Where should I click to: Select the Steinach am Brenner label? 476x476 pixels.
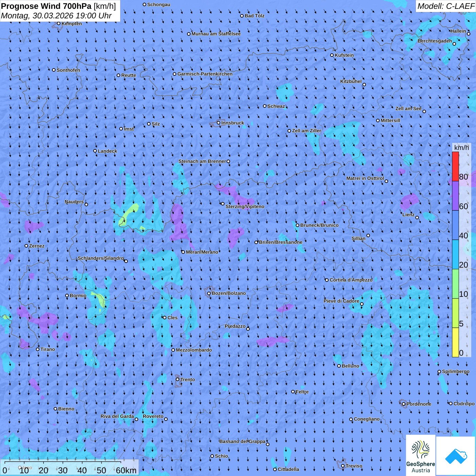click(202, 161)
